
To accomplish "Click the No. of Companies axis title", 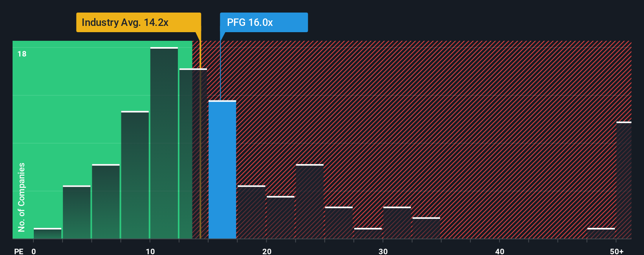I will click(22, 197).
